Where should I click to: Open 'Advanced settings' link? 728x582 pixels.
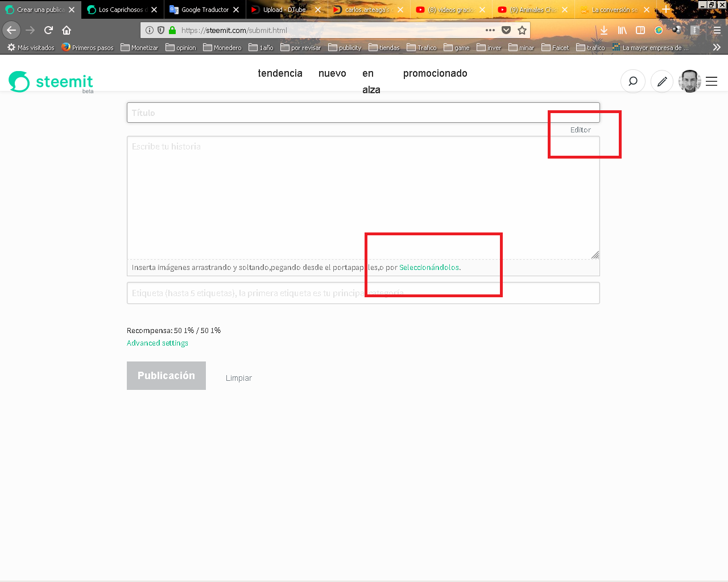click(158, 343)
